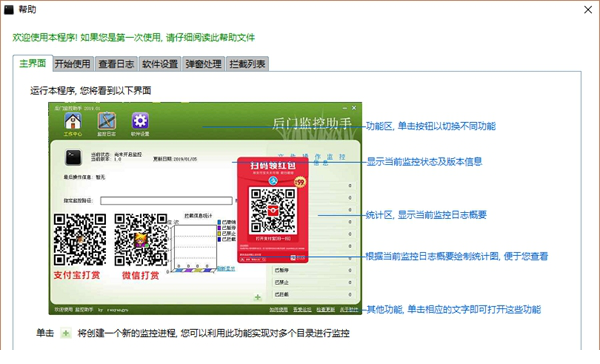
Task: Click the 已拦截 statistics row
Action: [313, 294]
